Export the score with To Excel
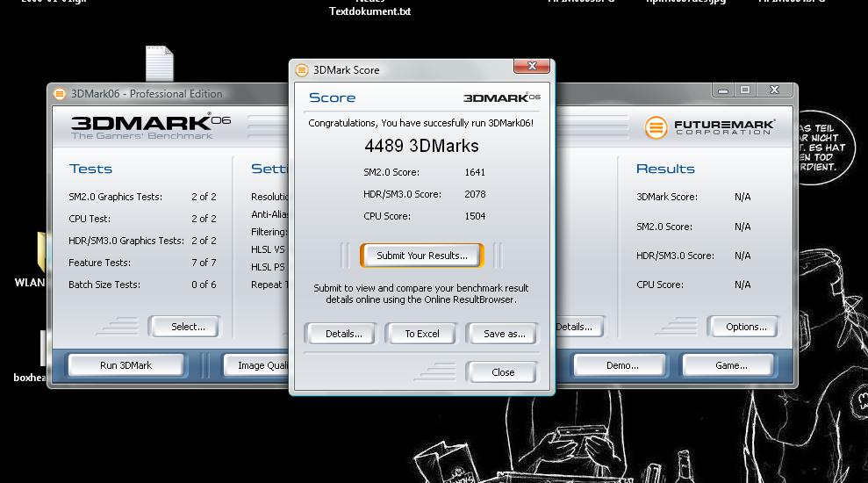 [x=422, y=334]
